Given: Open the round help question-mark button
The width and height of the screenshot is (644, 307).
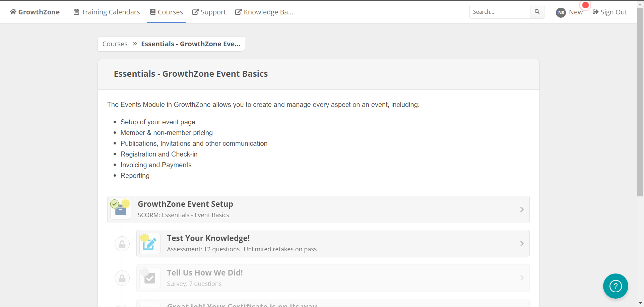Looking at the screenshot, I should pos(616,286).
